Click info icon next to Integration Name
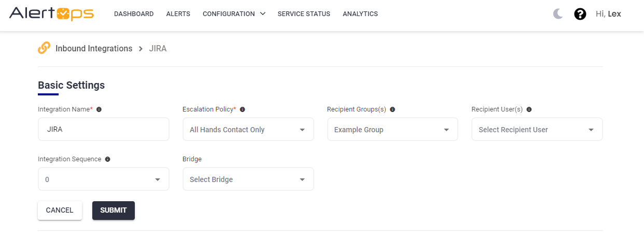This screenshot has width=644, height=237. point(99,109)
